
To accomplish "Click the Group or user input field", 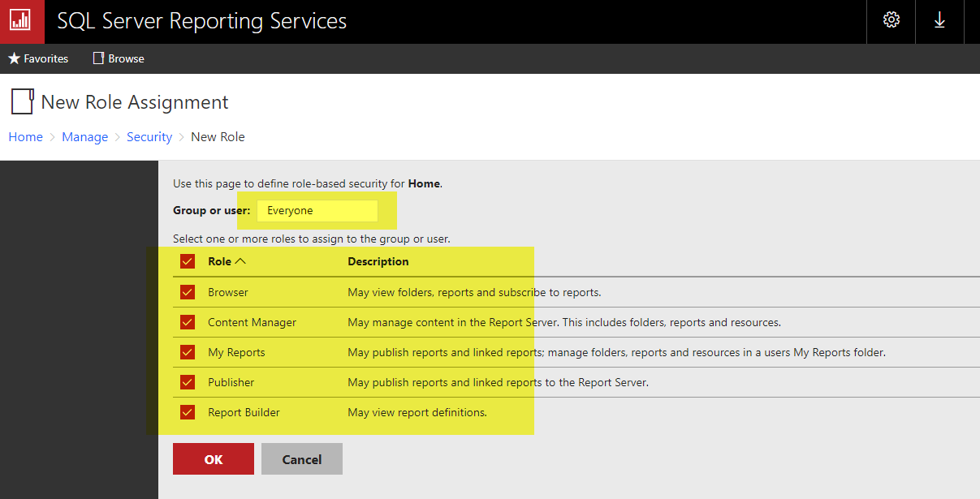I will point(317,211).
